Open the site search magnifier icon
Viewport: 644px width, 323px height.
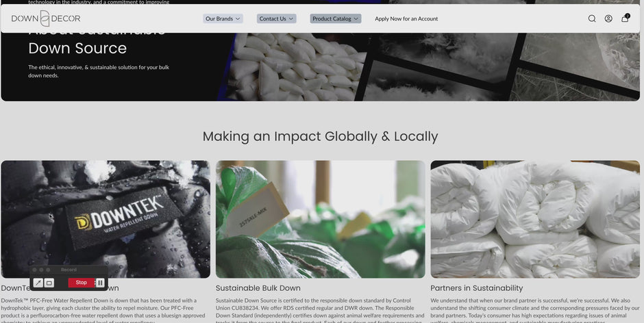592,18
